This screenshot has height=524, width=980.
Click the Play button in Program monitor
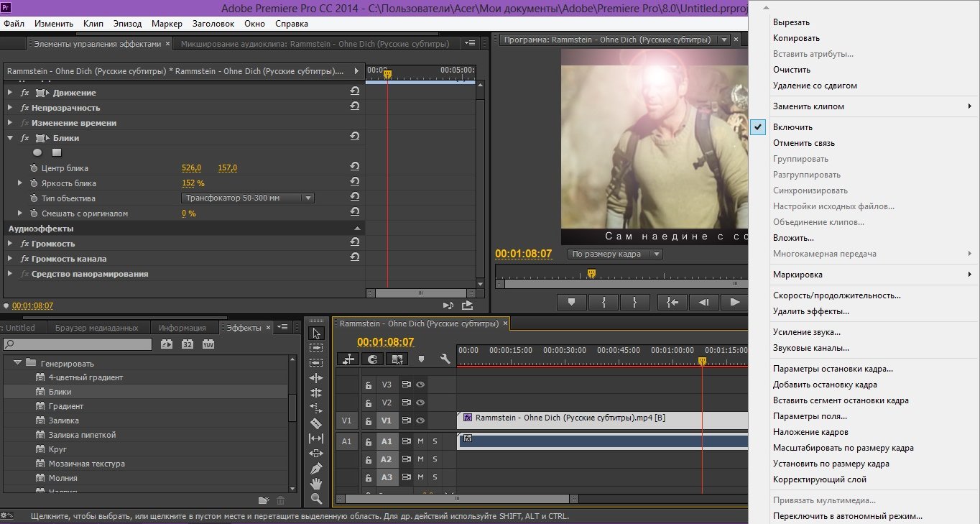click(734, 302)
